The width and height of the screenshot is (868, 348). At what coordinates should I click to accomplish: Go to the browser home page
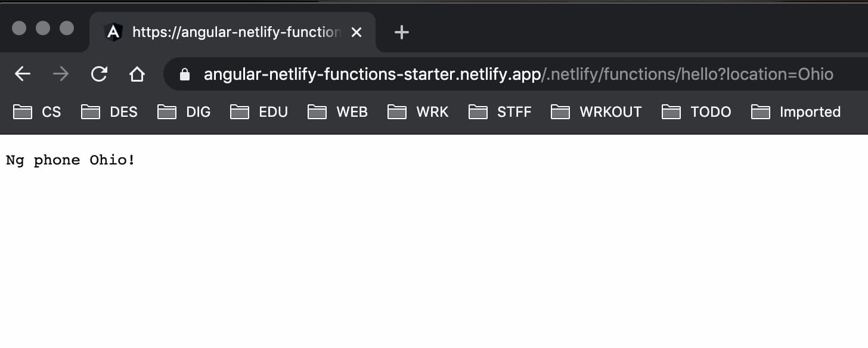(137, 74)
